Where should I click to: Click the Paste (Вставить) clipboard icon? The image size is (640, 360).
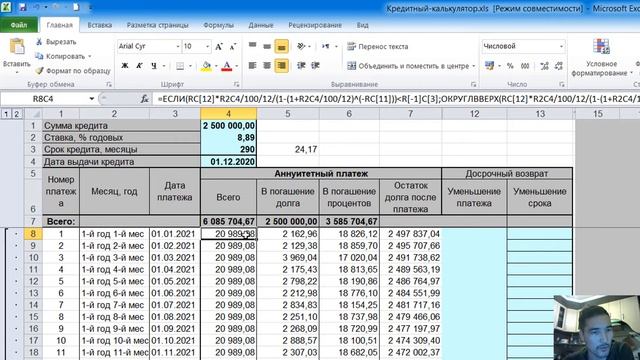[x=17, y=47]
